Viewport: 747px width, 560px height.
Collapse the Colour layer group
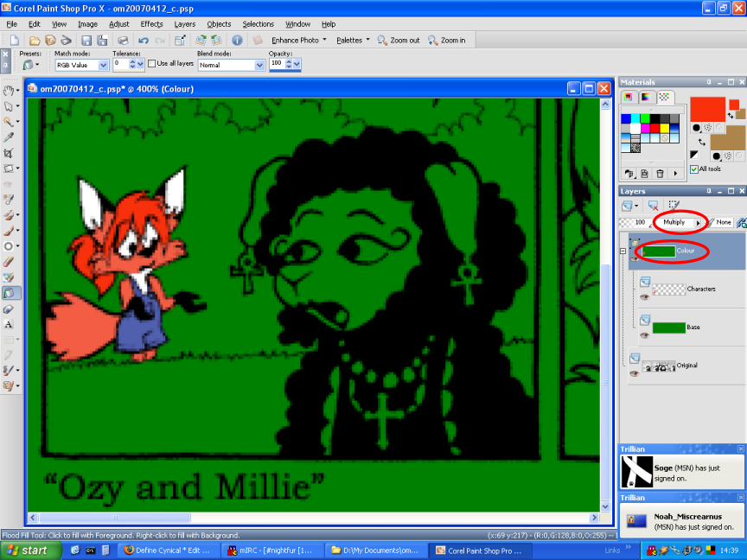622,251
